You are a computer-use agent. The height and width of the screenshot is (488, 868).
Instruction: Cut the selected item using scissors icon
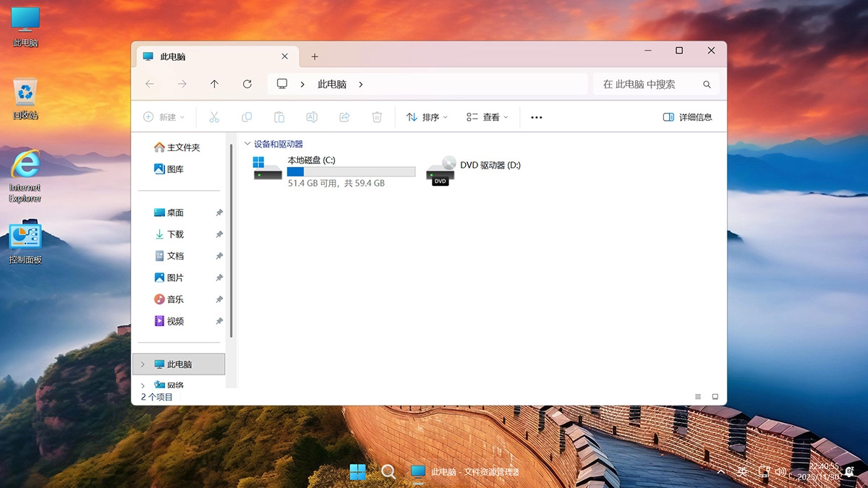(214, 116)
